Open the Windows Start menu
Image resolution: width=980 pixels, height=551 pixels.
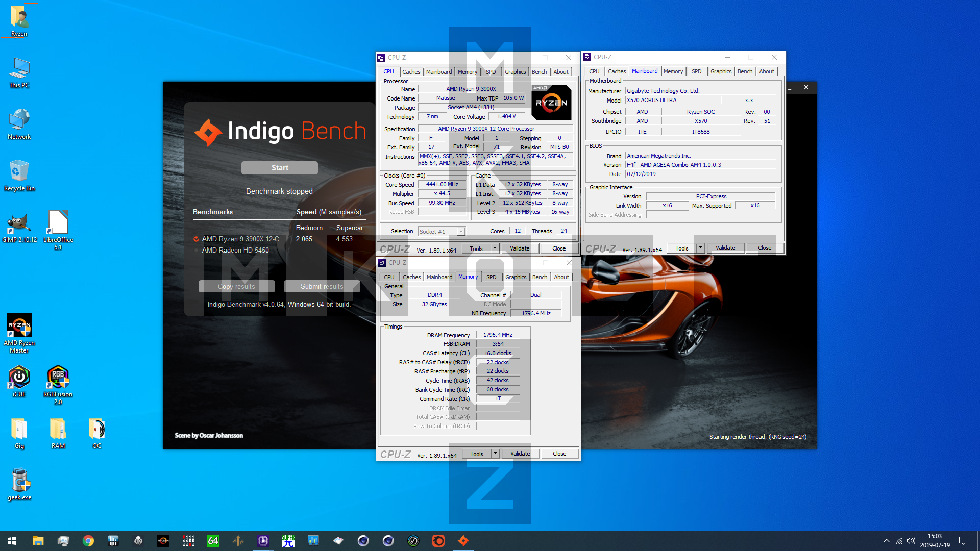pyautogui.click(x=12, y=541)
